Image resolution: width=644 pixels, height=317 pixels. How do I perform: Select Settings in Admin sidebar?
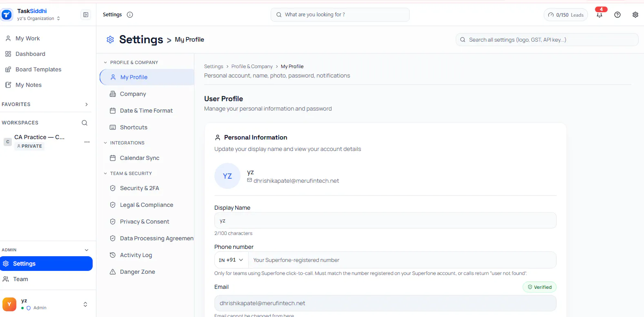pyautogui.click(x=47, y=264)
